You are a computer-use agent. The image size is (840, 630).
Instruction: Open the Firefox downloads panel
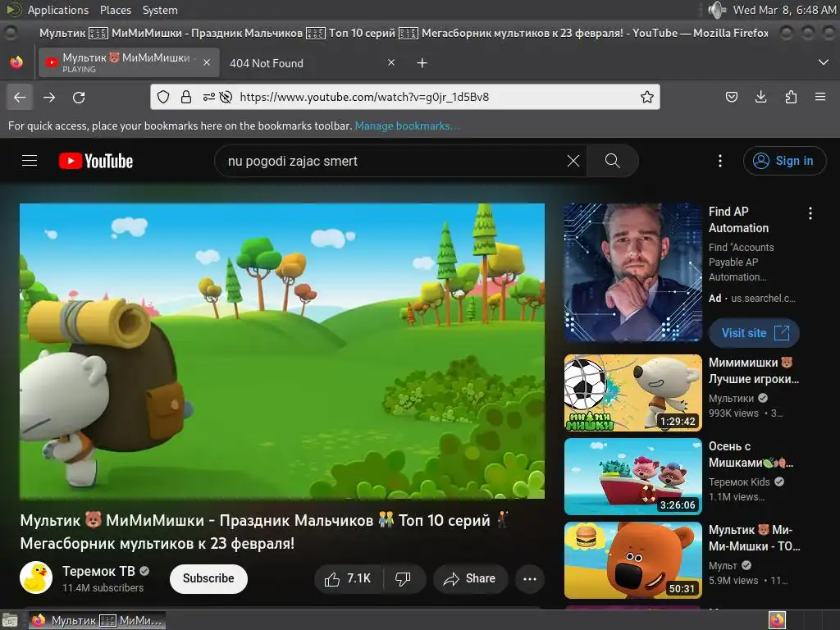coord(760,97)
